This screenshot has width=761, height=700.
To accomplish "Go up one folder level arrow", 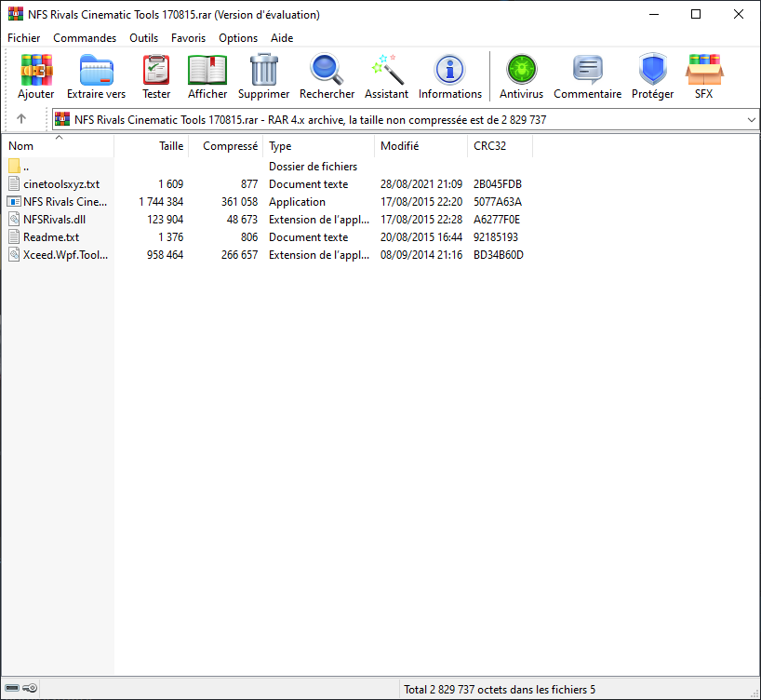I will coord(21,118).
